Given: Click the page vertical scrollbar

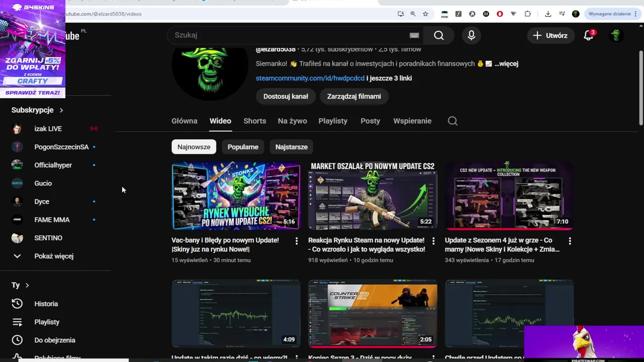Looking at the screenshot, I should (x=640, y=88).
